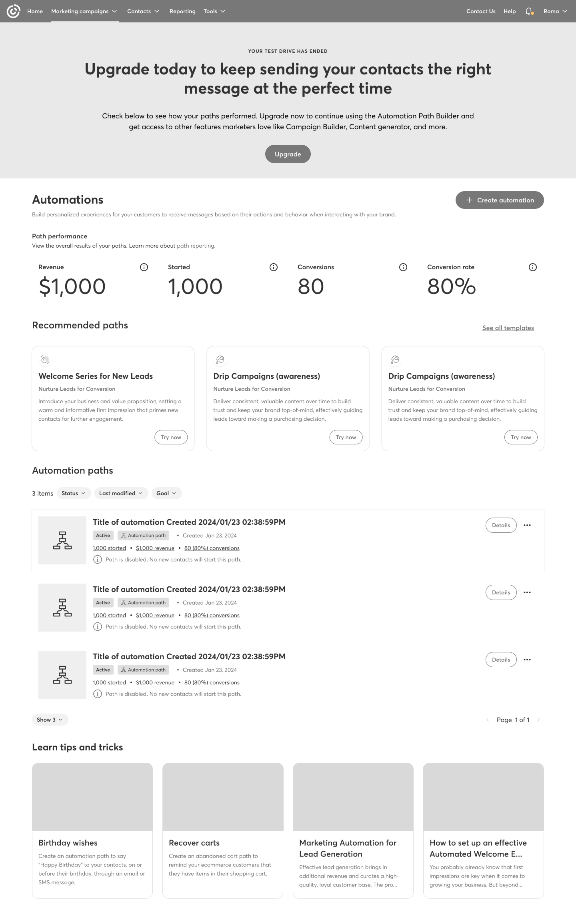Click the Conversion rate info icon
This screenshot has height=924, width=576.
533,267
